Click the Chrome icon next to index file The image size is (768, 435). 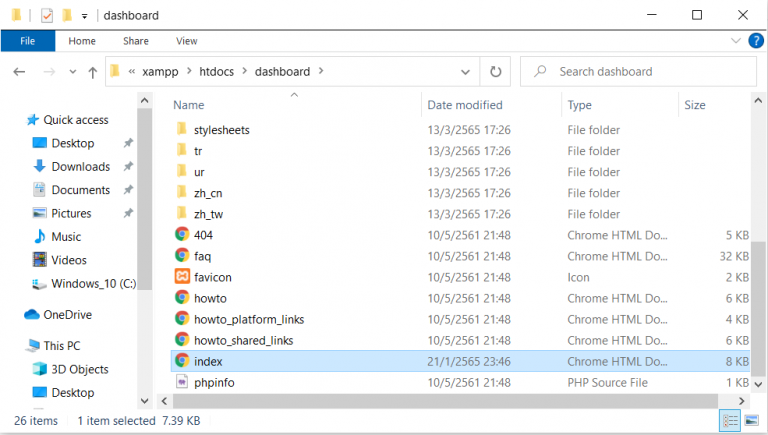[x=182, y=361]
